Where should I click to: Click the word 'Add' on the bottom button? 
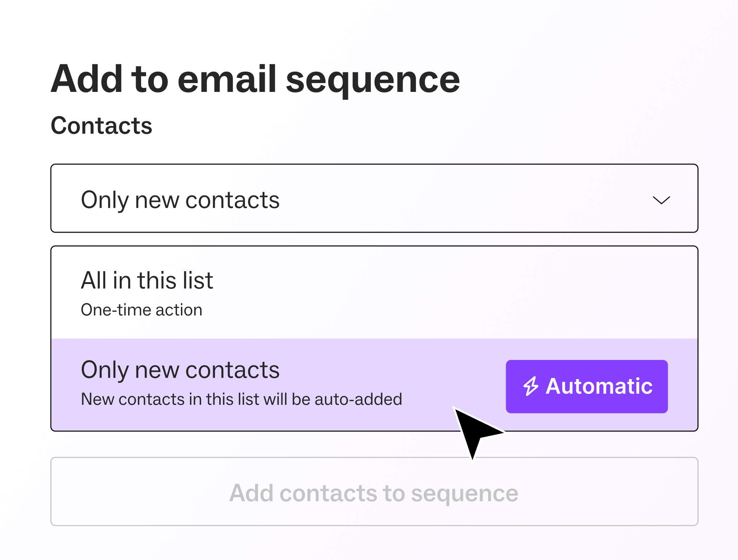pos(251,493)
